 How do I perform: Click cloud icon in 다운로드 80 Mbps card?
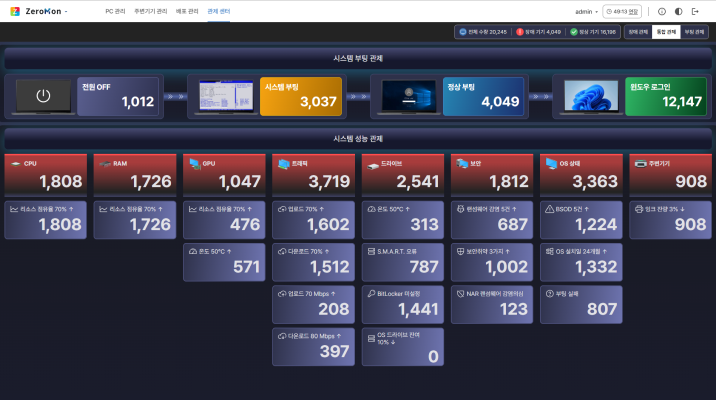pyautogui.click(x=282, y=336)
